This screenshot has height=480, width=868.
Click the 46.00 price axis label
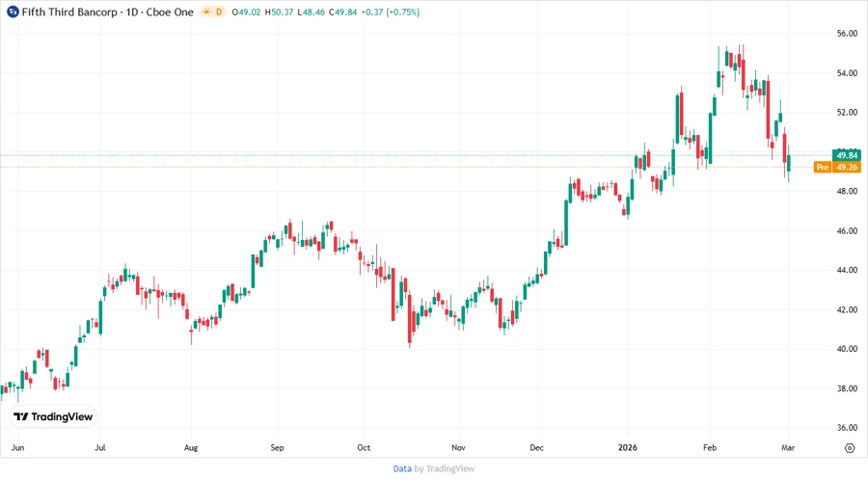(x=847, y=230)
